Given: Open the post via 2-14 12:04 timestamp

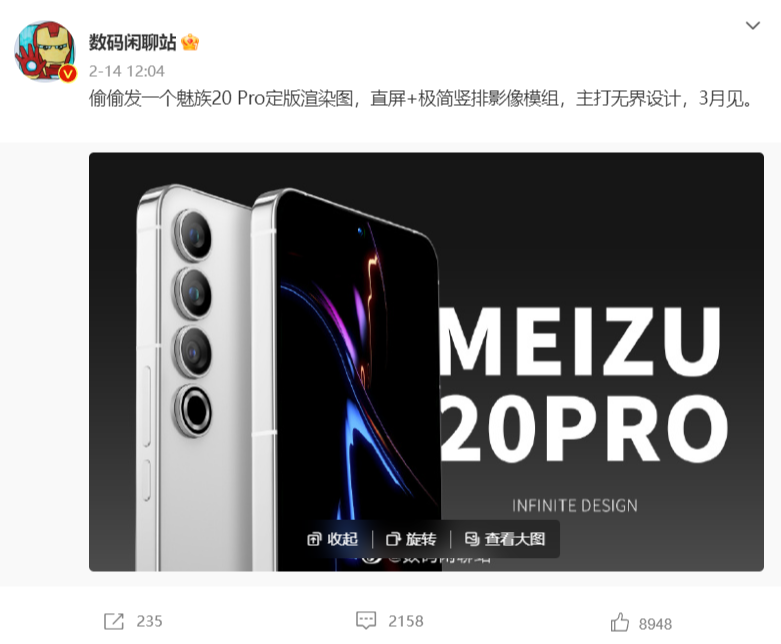Looking at the screenshot, I should [127, 71].
